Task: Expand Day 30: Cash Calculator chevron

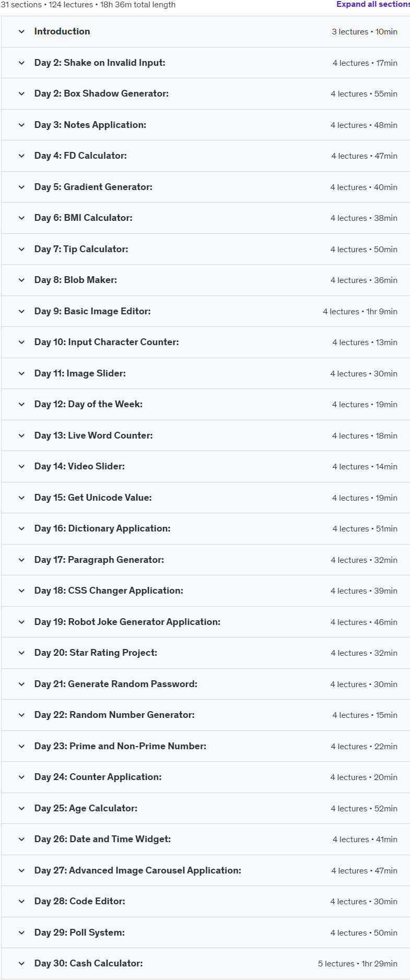Action: pos(21,963)
